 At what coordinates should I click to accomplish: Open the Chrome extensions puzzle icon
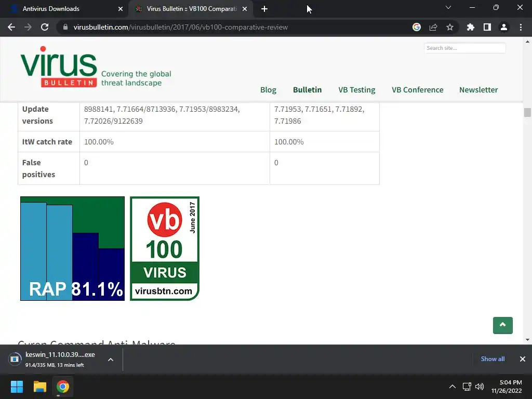pyautogui.click(x=471, y=27)
